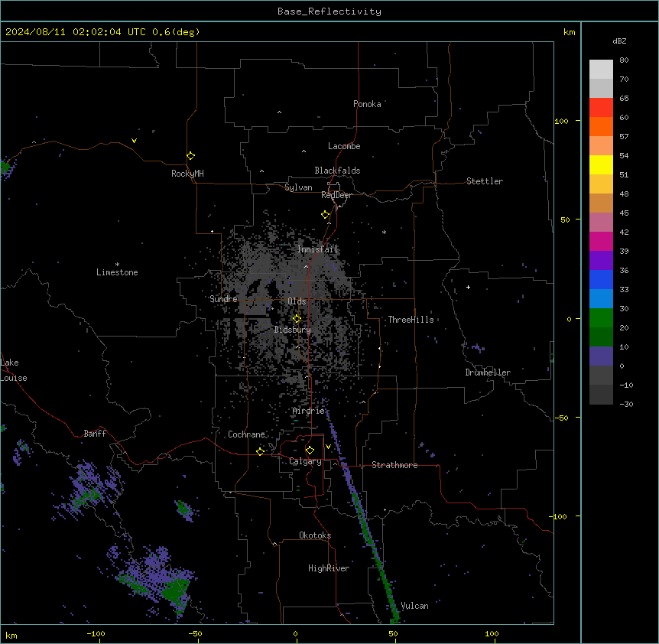The image size is (659, 644).
Task: Click the Calgary label
Action: click(305, 461)
